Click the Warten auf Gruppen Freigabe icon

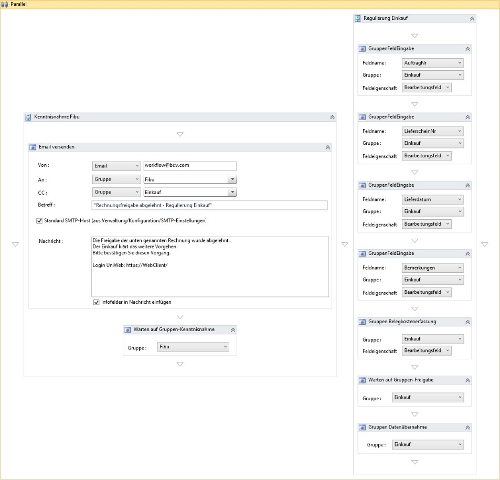coord(362,380)
